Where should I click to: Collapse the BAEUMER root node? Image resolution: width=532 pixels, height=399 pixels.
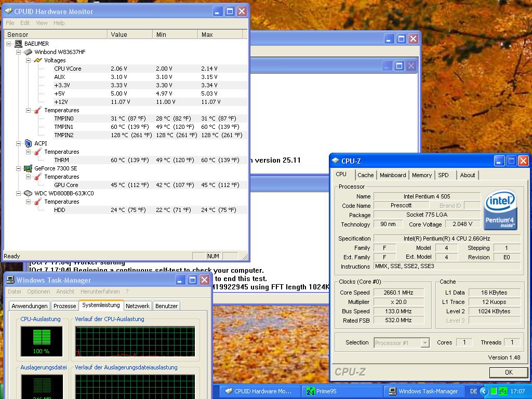pyautogui.click(x=9, y=44)
